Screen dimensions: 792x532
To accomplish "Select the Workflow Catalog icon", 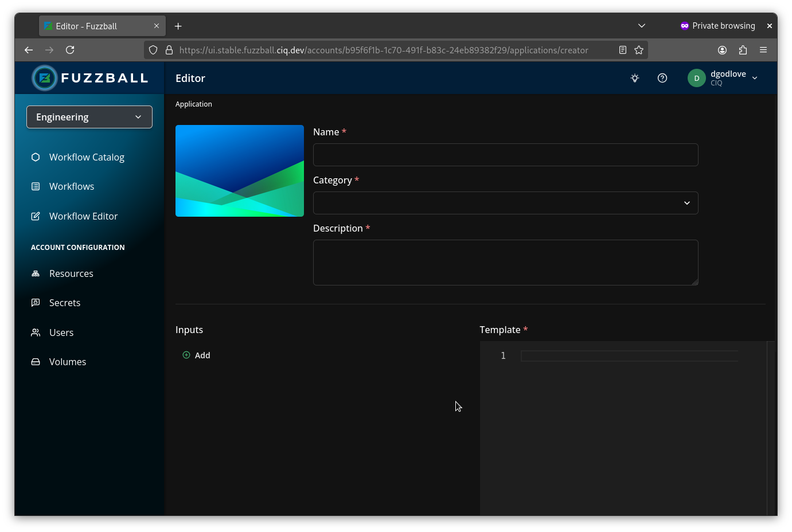I will coord(35,157).
